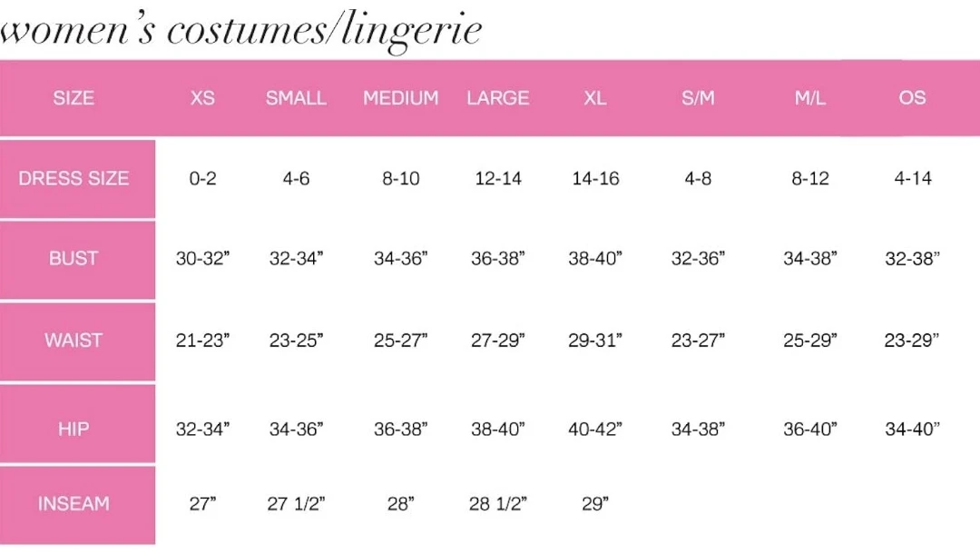Image resolution: width=980 pixels, height=554 pixels.
Task: Select the 0-2 dress size cell
Action: click(202, 179)
